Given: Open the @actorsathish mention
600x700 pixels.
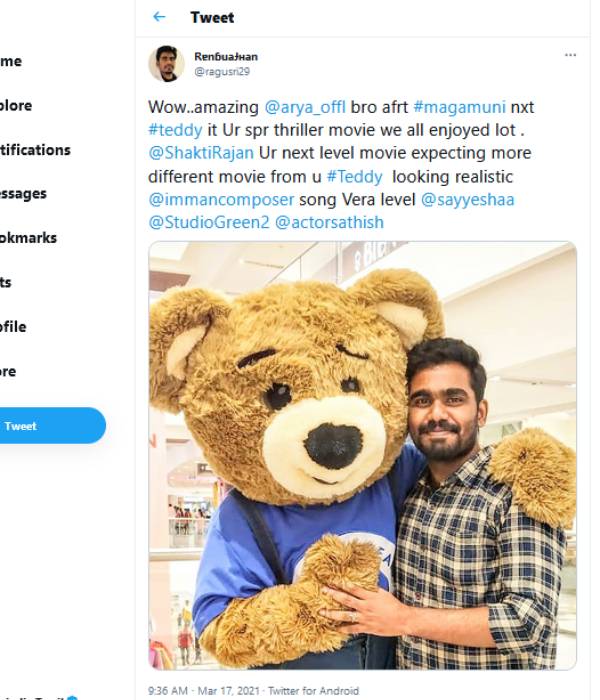Looking at the screenshot, I should coord(329,222).
